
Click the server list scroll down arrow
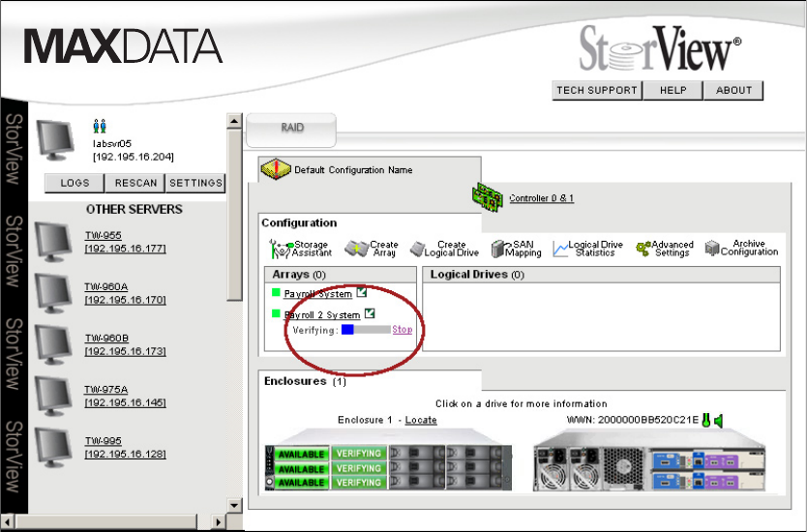[234, 505]
